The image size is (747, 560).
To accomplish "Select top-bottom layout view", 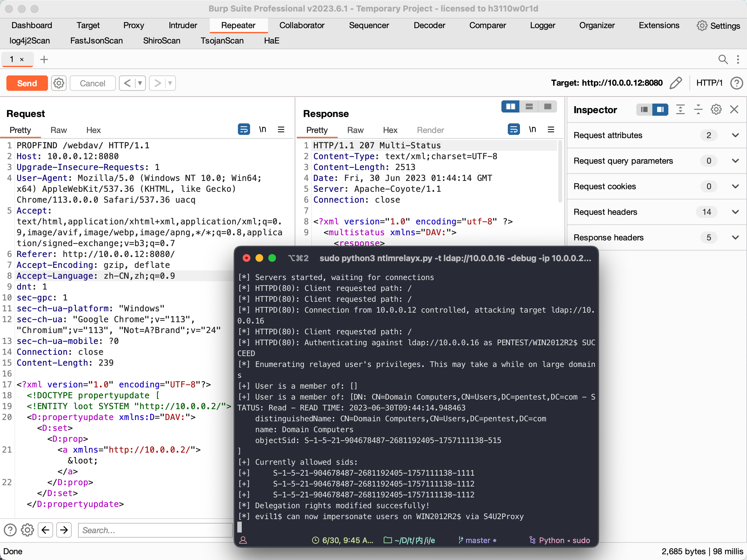I will pos(529,107).
